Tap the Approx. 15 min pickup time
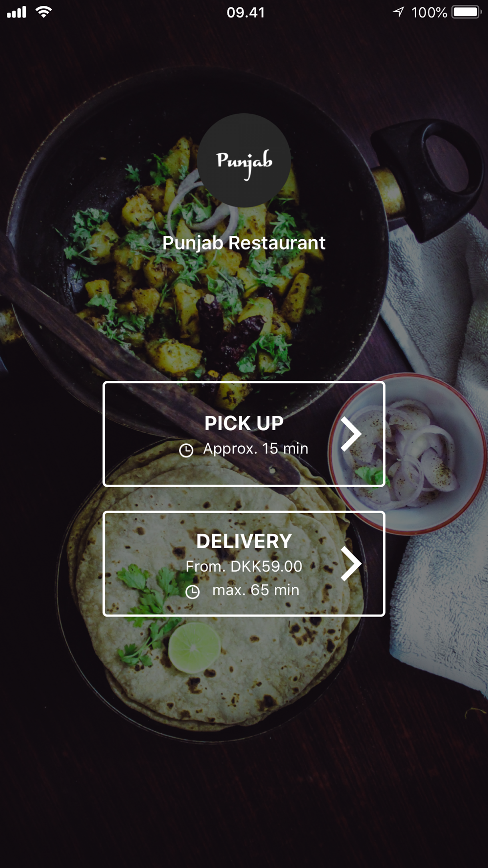The image size is (488, 868). coord(256,448)
